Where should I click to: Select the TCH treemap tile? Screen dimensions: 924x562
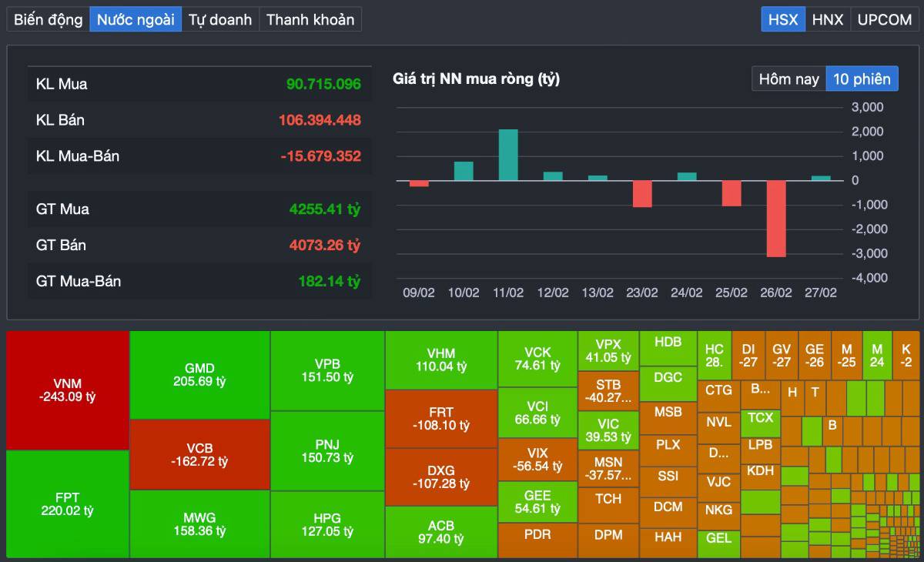tap(608, 505)
